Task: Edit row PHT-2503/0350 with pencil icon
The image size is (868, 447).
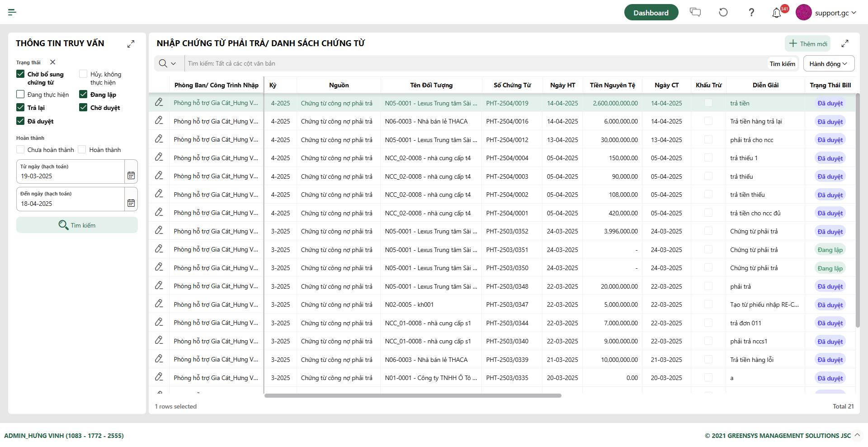Action: pos(159,267)
